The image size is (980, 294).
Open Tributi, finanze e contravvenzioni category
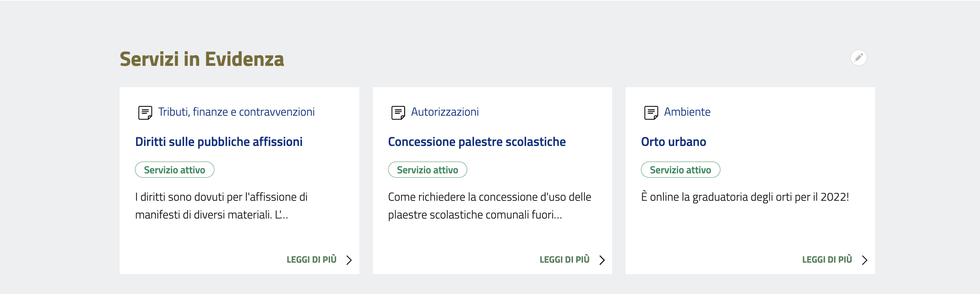pos(236,112)
